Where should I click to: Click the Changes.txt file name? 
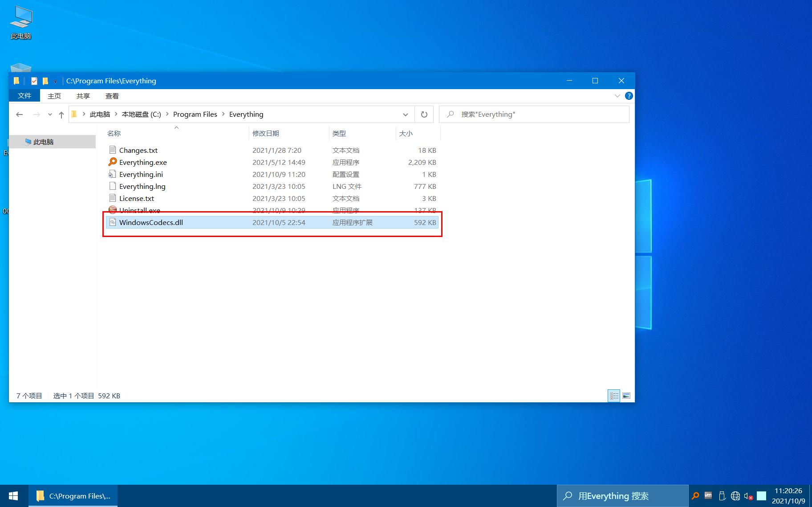(138, 150)
